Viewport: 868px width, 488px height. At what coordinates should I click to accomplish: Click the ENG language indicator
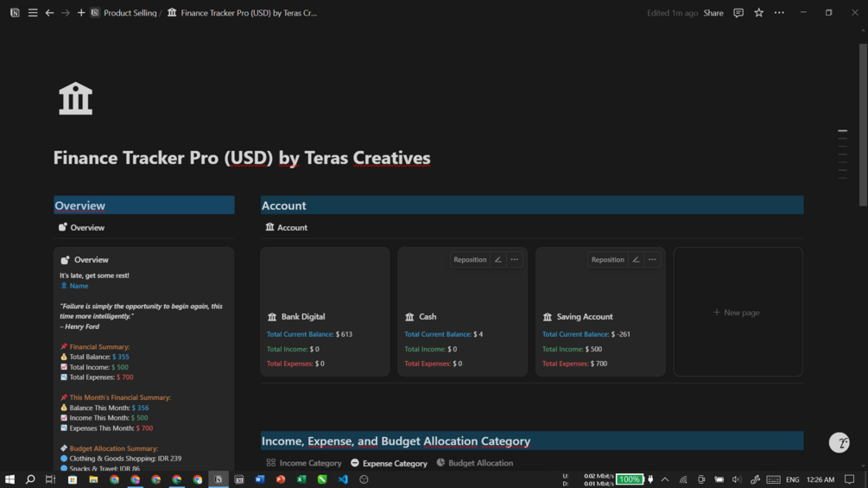click(x=792, y=479)
